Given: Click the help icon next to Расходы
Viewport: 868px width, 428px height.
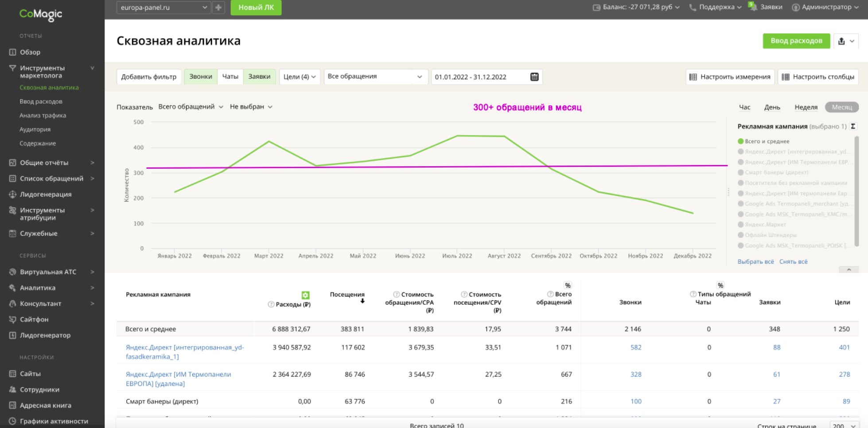Looking at the screenshot, I should pyautogui.click(x=271, y=304).
